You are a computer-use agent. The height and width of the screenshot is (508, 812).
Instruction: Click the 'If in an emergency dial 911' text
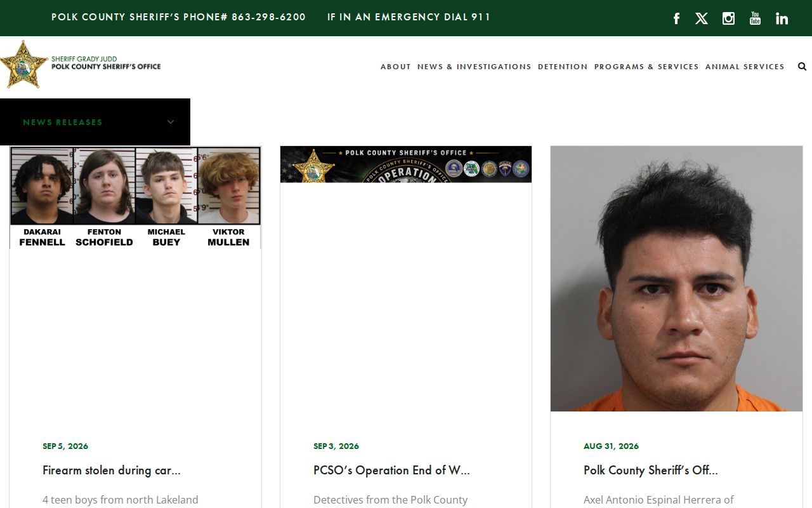point(409,17)
